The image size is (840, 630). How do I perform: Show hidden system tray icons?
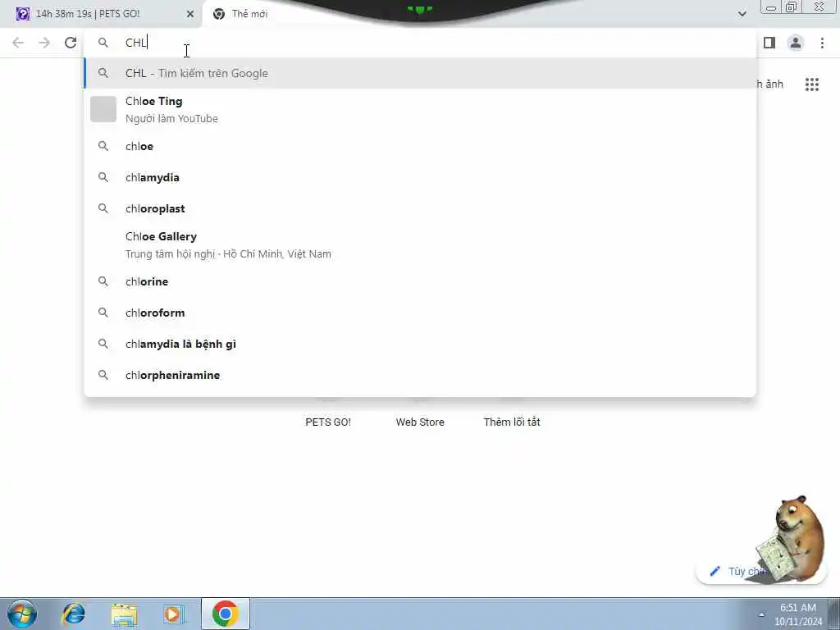tap(761, 614)
